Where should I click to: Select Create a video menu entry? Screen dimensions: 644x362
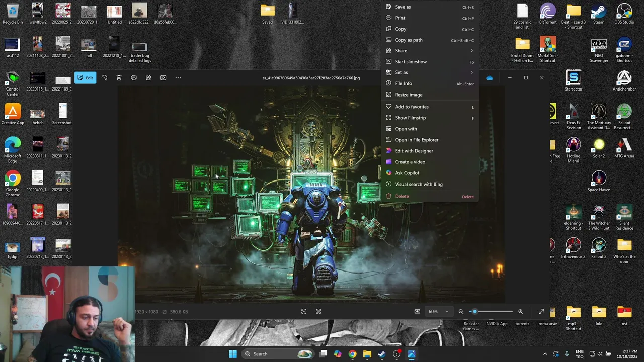430,162
